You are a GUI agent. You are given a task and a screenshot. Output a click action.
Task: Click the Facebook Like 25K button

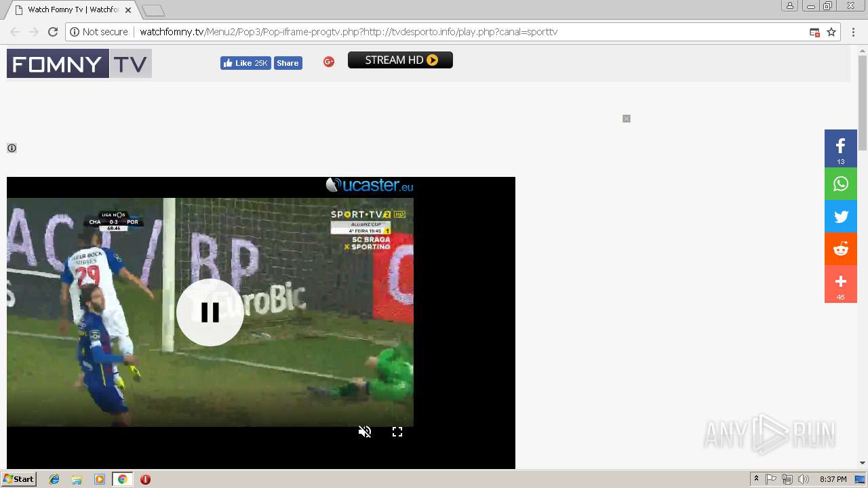tap(245, 63)
